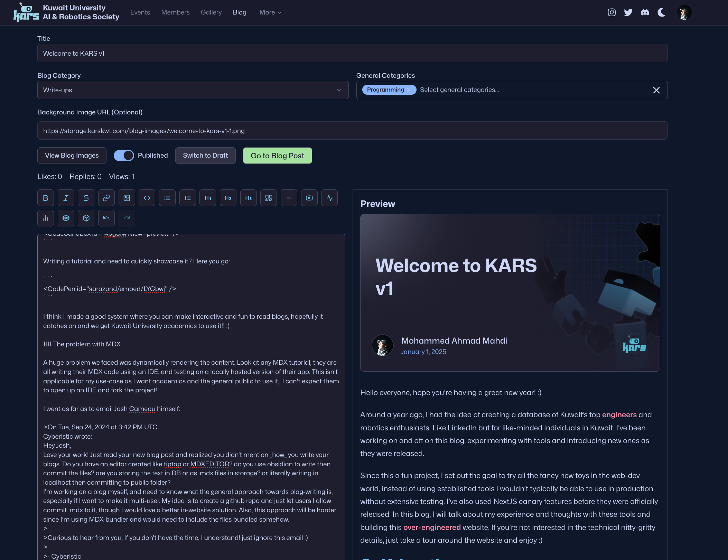
Task: Expand the Blog Category dropdown
Action: click(193, 90)
